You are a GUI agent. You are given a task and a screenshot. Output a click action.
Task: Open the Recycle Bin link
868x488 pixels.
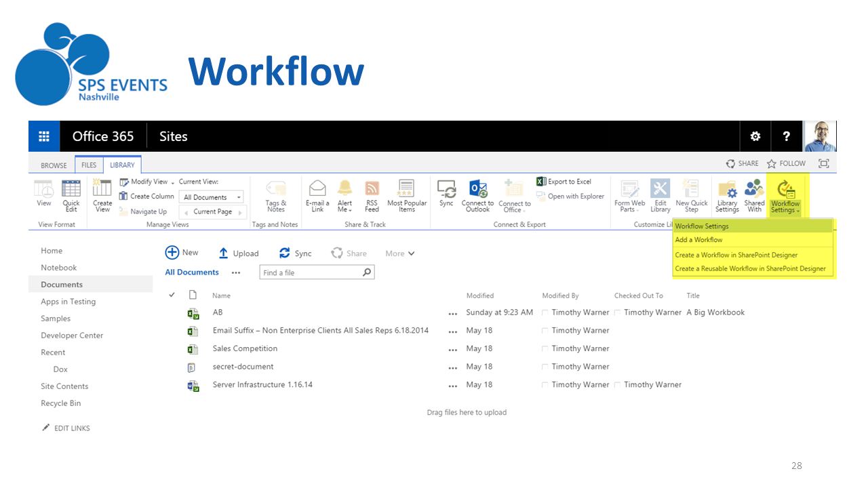pos(60,403)
